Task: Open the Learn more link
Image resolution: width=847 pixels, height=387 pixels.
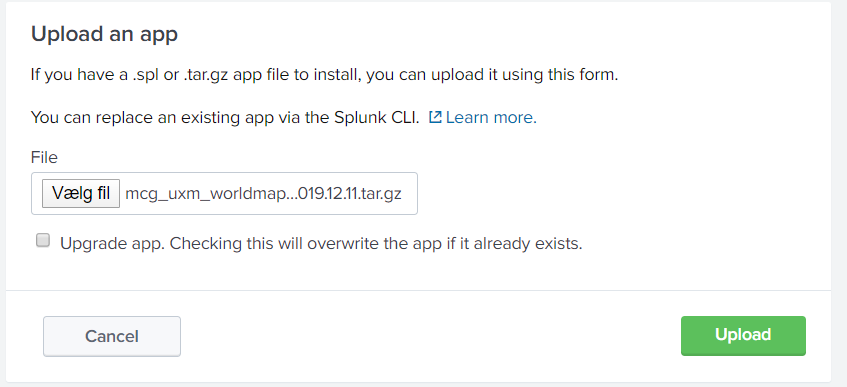Action: pos(491,117)
